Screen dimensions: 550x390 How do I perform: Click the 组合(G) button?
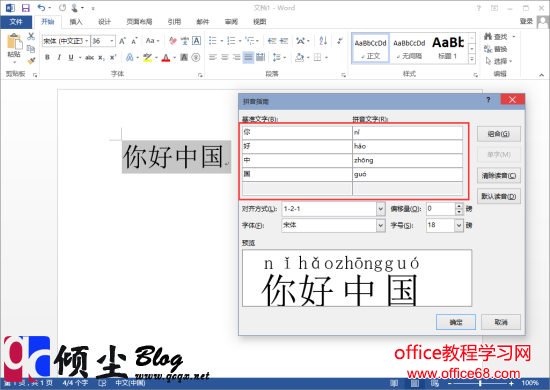(498, 134)
